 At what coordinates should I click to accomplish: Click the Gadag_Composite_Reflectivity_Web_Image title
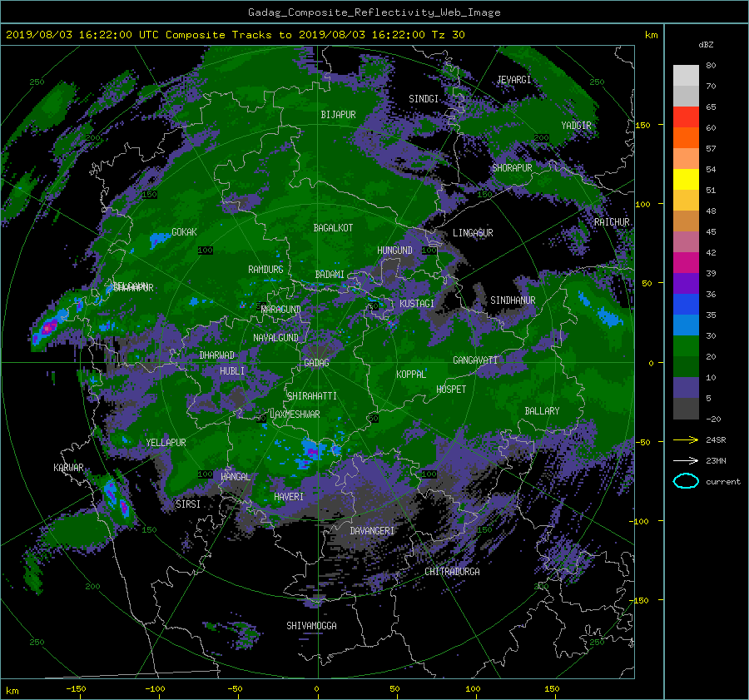click(x=374, y=12)
